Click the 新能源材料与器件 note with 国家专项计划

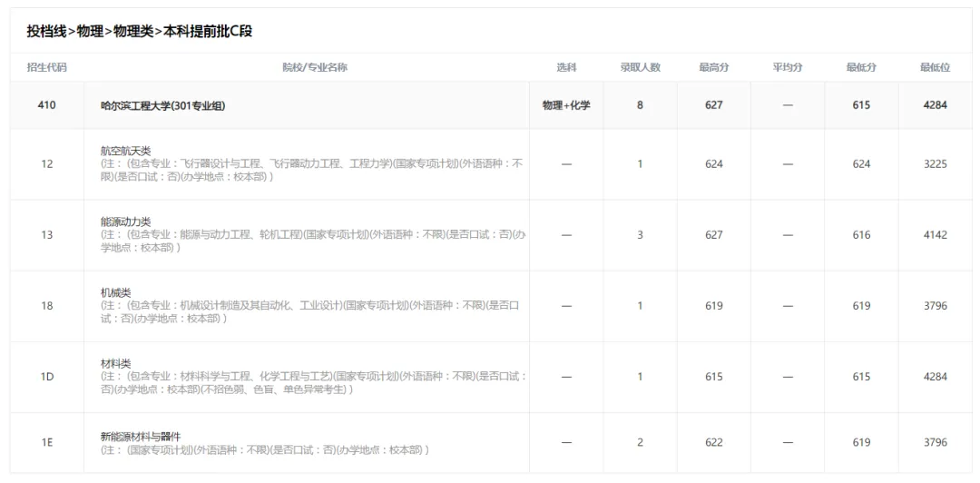(x=264, y=449)
